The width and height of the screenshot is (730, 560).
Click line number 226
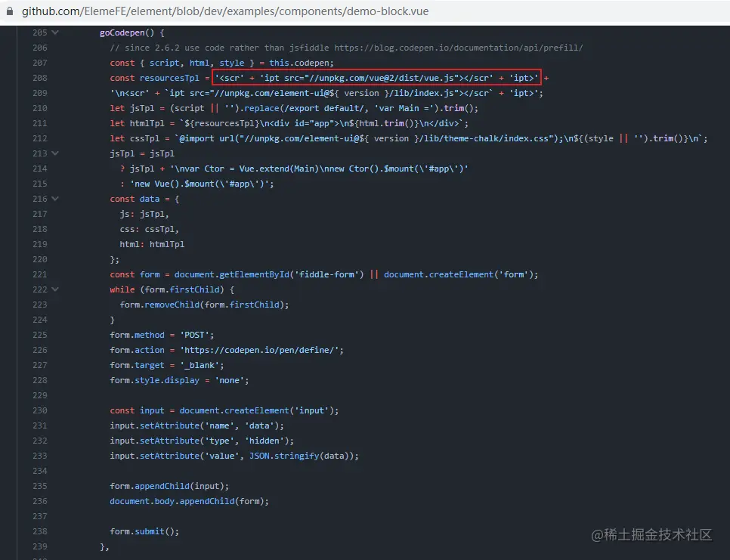[40, 350]
